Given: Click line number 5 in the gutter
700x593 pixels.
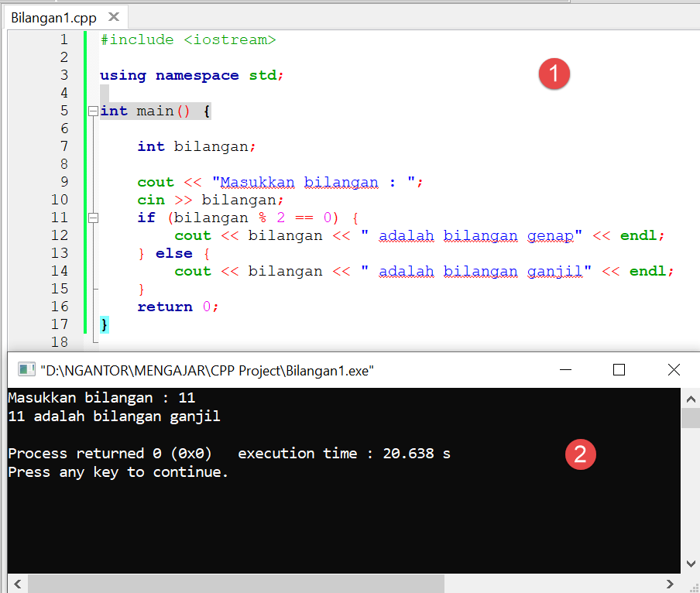Looking at the screenshot, I should pyautogui.click(x=64, y=111).
